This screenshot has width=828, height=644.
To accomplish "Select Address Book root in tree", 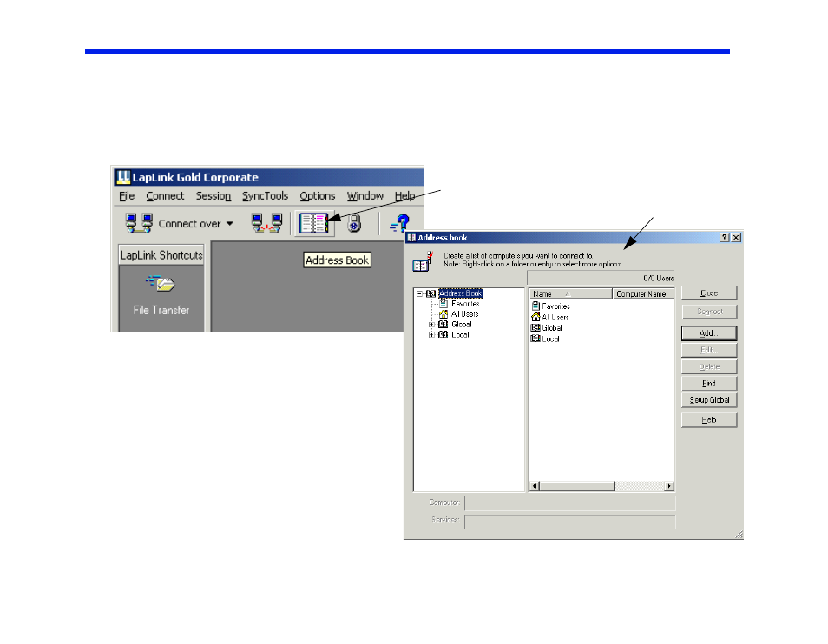I will (x=461, y=293).
